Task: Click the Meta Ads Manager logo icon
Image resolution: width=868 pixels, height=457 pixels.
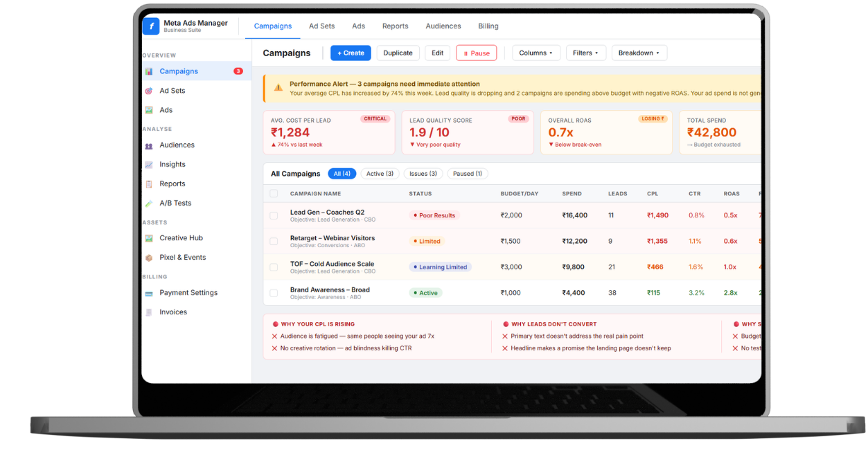Action: click(x=151, y=26)
